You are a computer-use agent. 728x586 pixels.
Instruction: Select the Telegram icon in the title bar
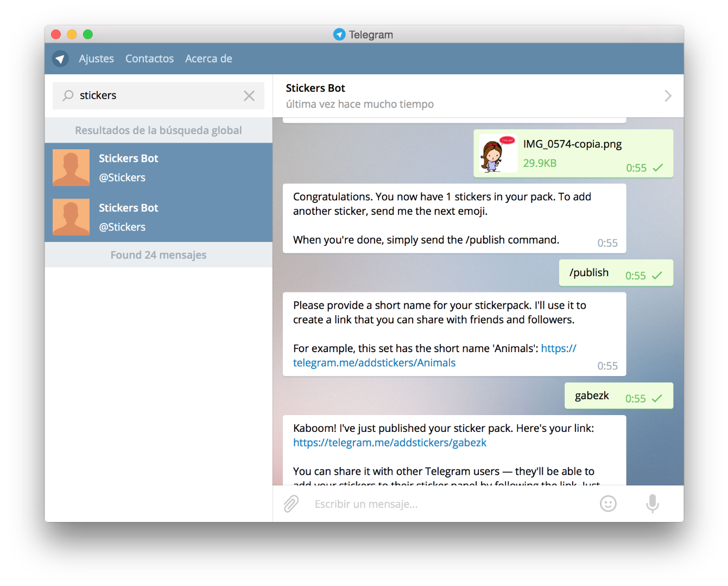pos(339,34)
